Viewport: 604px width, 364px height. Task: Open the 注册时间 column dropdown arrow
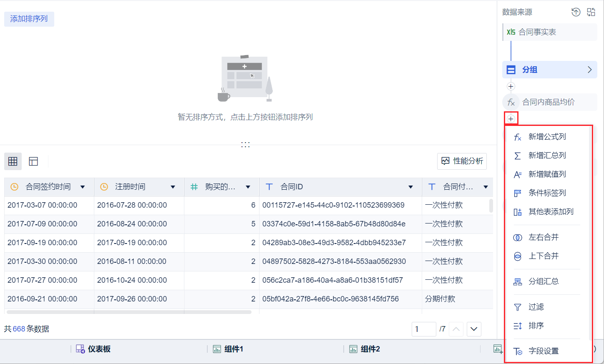point(173,187)
